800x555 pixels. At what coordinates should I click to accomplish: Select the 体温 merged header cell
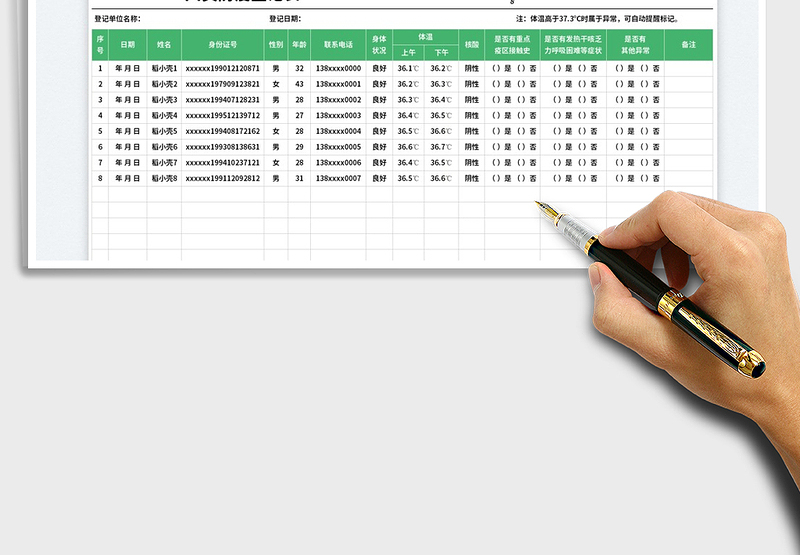click(425, 37)
